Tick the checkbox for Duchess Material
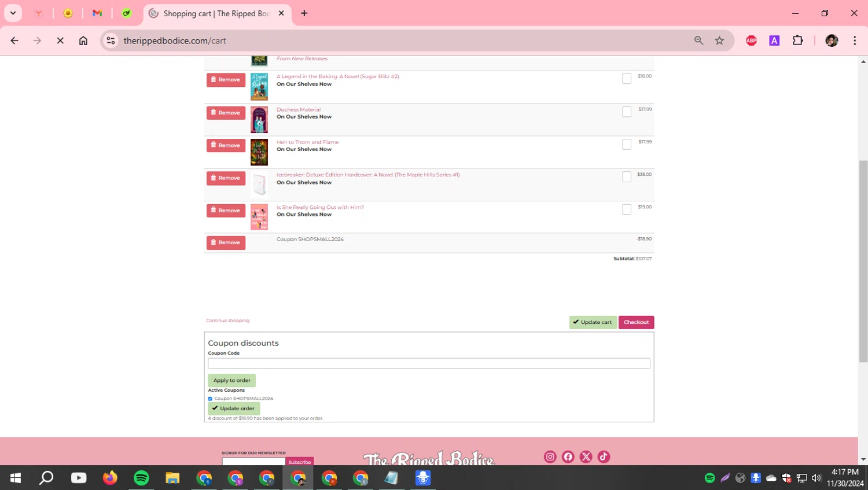 [627, 112]
